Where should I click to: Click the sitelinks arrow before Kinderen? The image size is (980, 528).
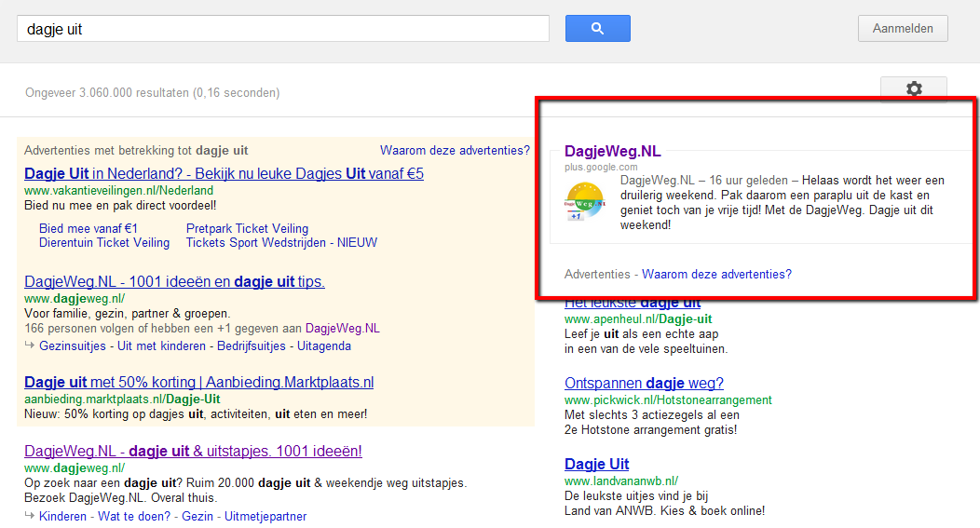30,516
